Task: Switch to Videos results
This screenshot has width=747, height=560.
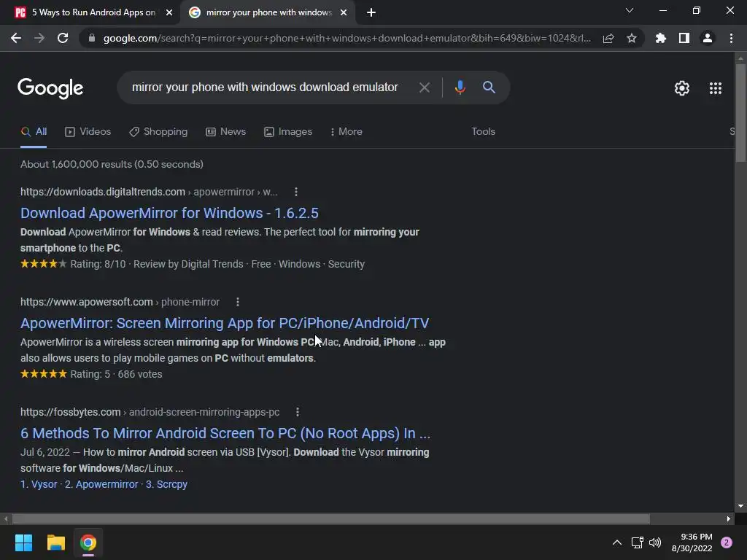Action: coord(88,132)
